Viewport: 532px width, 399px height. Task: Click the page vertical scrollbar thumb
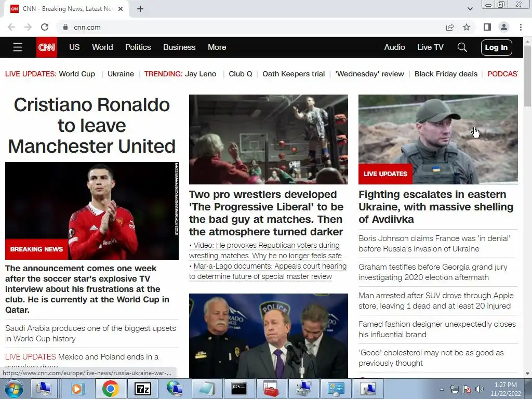[527, 76]
